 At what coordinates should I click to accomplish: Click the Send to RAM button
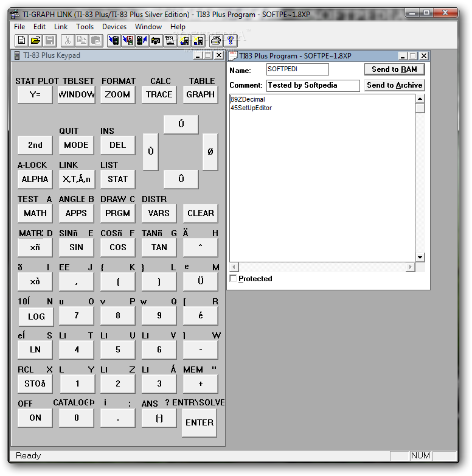tap(394, 69)
